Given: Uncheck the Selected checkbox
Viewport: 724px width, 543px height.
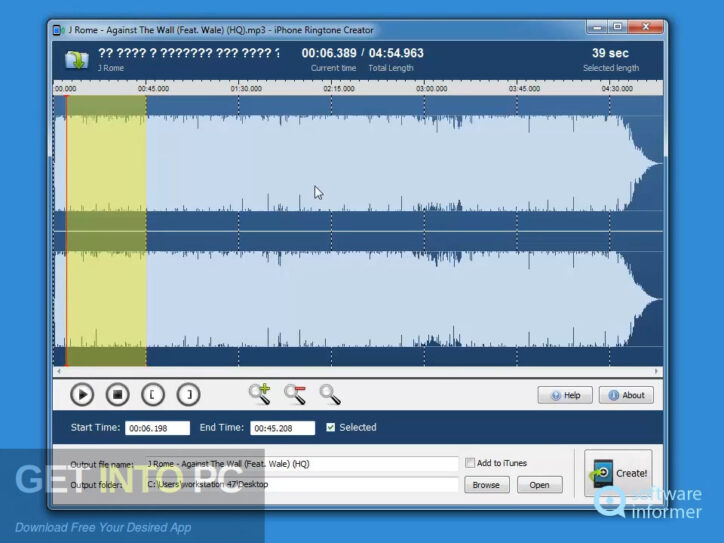Looking at the screenshot, I should (331, 428).
